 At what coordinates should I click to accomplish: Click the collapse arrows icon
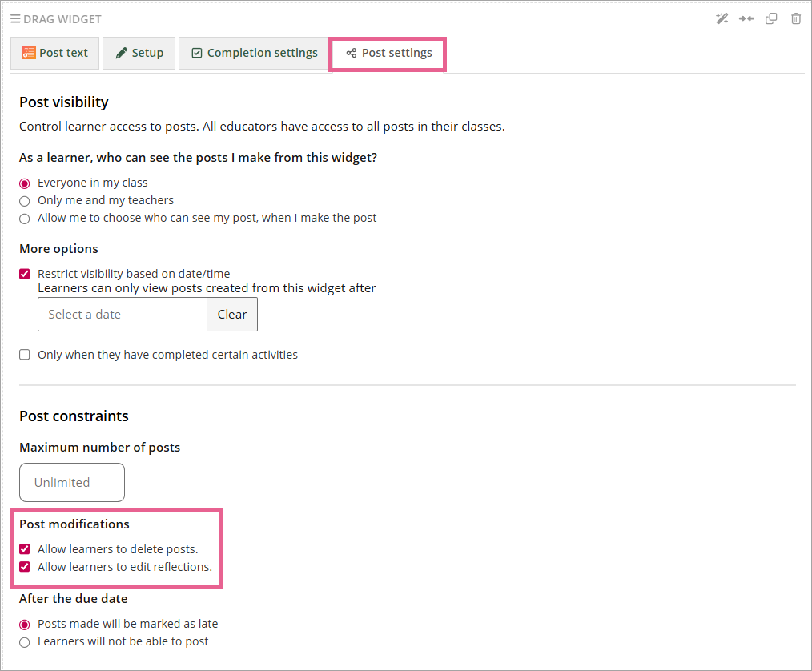point(746,19)
